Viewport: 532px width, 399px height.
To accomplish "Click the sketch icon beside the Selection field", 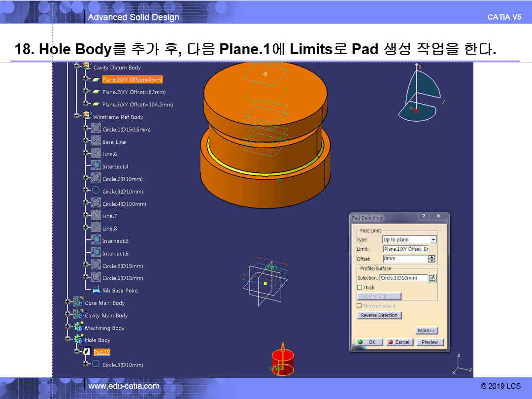I will (x=432, y=278).
